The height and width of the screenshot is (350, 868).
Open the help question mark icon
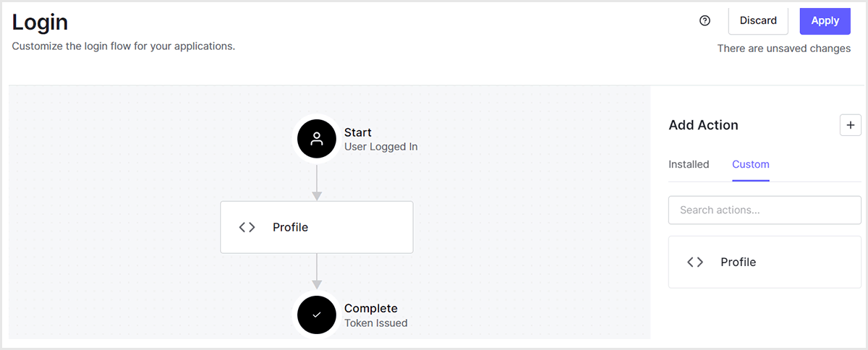pos(705,21)
